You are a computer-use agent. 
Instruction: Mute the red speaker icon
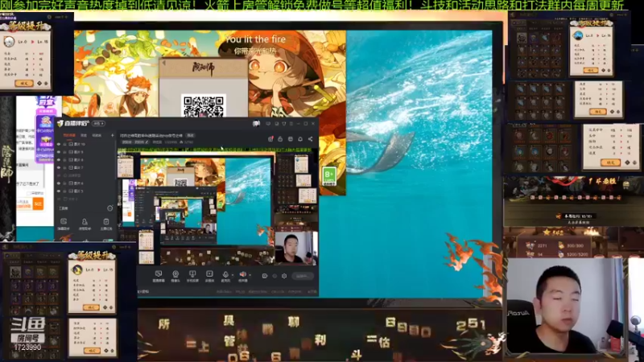click(243, 275)
